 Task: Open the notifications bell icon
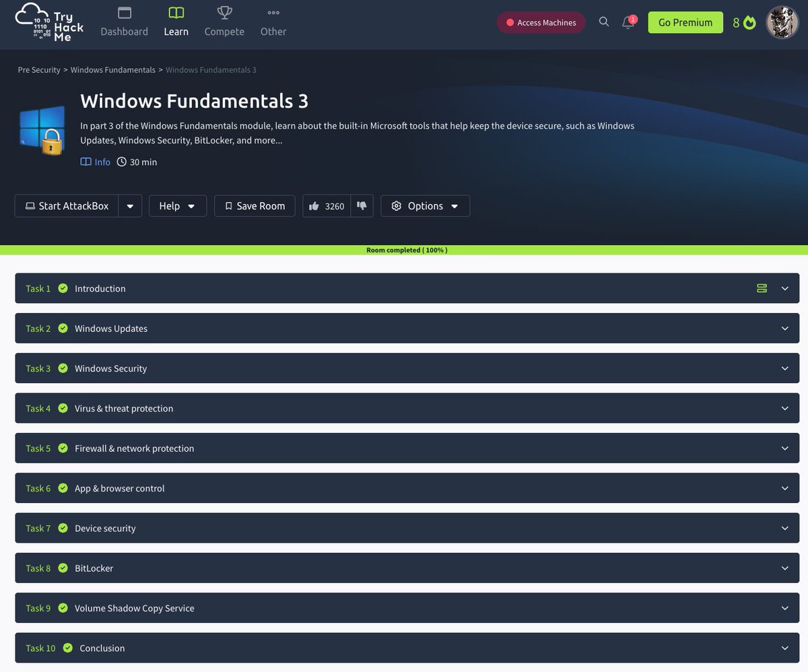click(628, 22)
